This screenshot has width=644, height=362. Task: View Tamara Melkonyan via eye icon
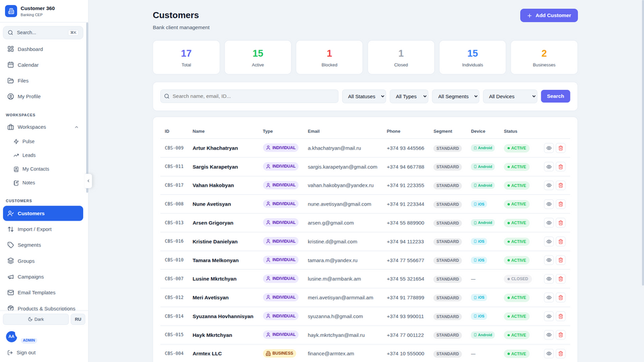[x=548, y=260]
